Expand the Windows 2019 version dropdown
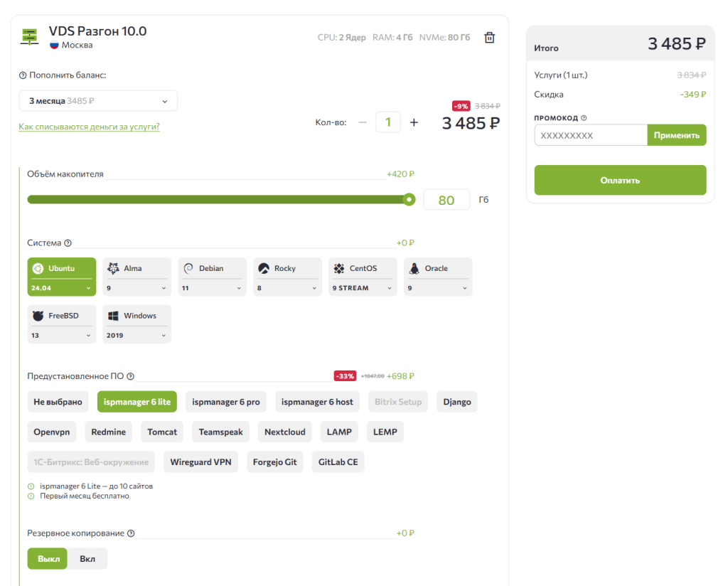Image resolution: width=728 pixels, height=586 pixels. point(136,335)
